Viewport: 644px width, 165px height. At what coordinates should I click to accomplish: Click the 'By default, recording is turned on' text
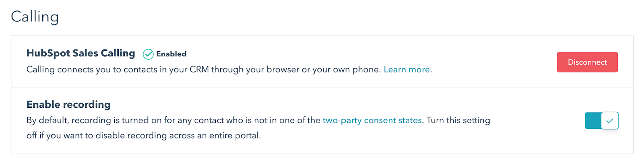point(173,120)
